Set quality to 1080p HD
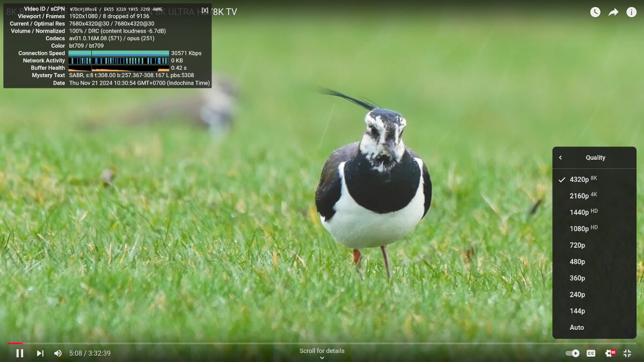The width and height of the screenshot is (644, 362). [x=595, y=228]
